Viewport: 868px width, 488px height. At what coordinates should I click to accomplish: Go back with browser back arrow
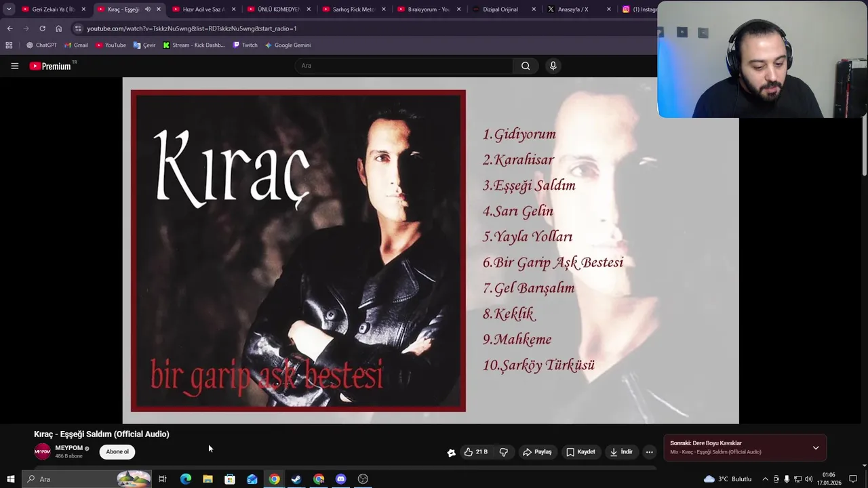9,28
